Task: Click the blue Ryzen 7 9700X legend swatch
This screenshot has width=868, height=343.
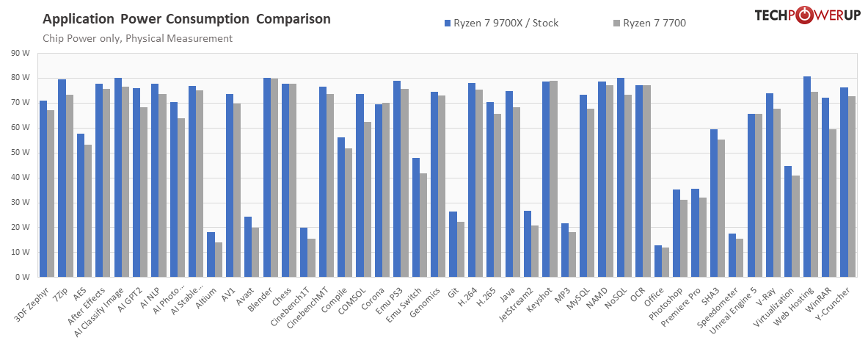Action: [447, 23]
